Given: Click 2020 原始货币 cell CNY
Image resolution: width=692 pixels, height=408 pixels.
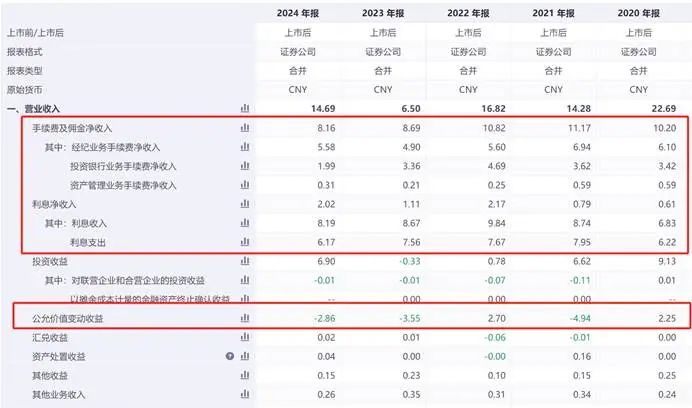Looking at the screenshot, I should tap(639, 90).
